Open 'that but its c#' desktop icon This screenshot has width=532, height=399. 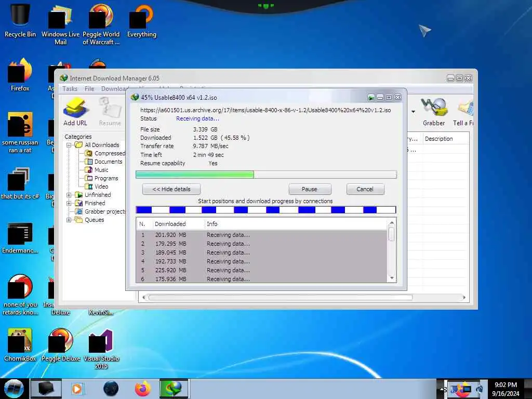(20, 183)
